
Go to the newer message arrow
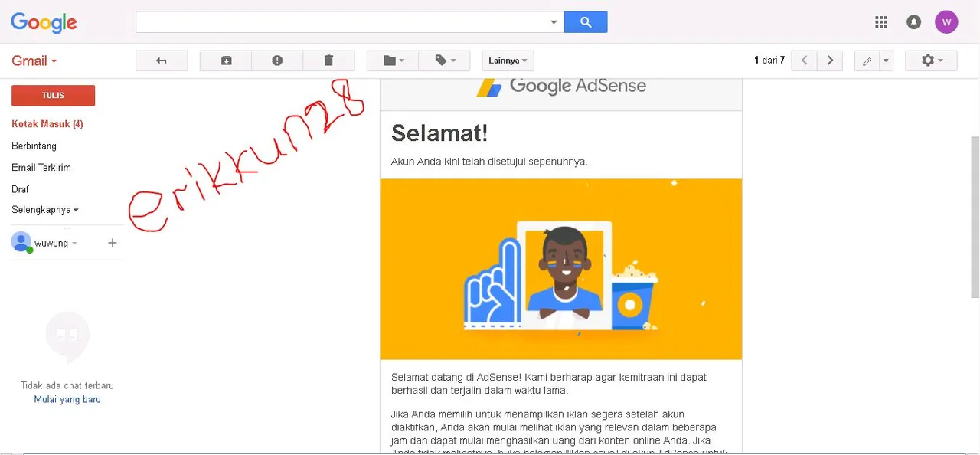click(804, 61)
